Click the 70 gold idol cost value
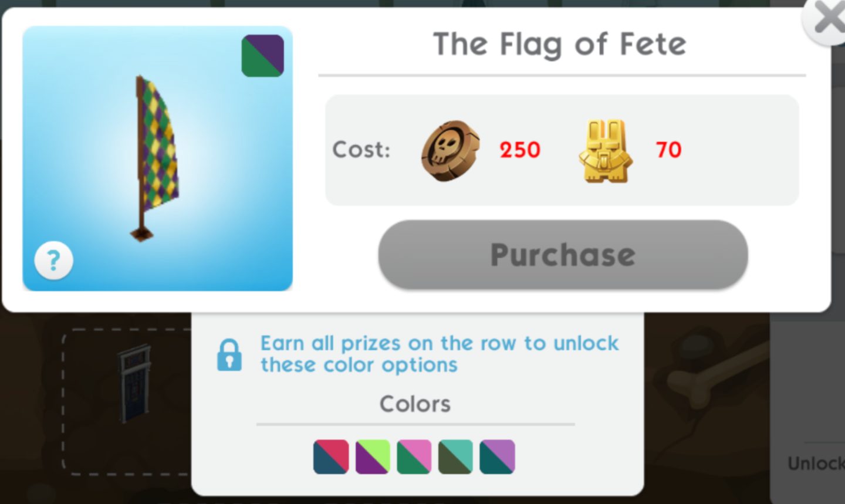Screen dimensions: 845x504 pyautogui.click(x=669, y=150)
